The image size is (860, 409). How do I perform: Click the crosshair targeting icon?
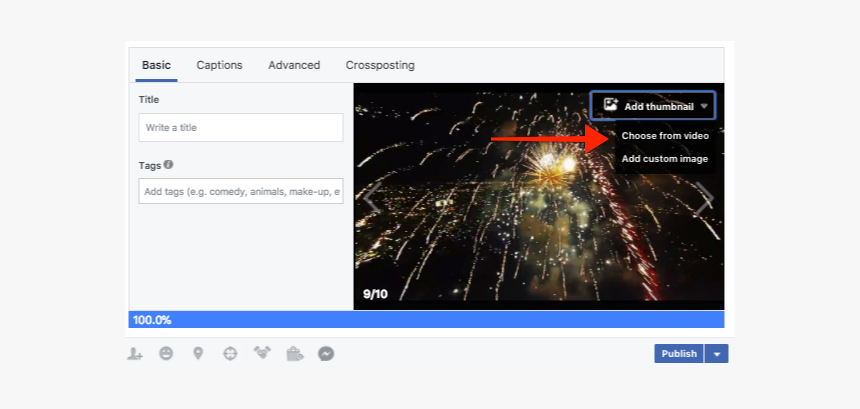(x=230, y=354)
